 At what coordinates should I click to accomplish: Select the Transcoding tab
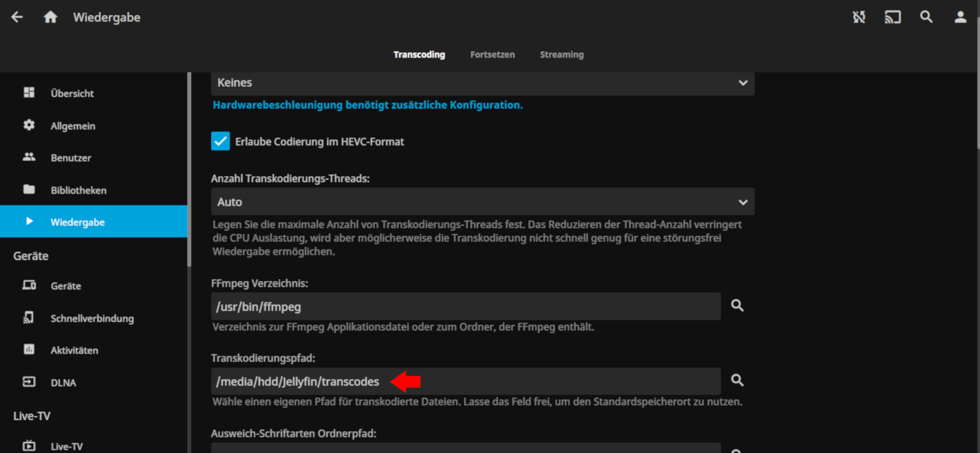(419, 55)
